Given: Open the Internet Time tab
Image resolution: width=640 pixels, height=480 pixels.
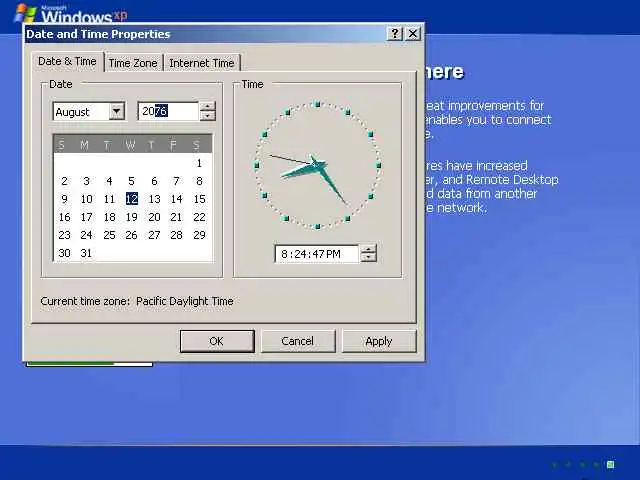Looking at the screenshot, I should tap(202, 63).
